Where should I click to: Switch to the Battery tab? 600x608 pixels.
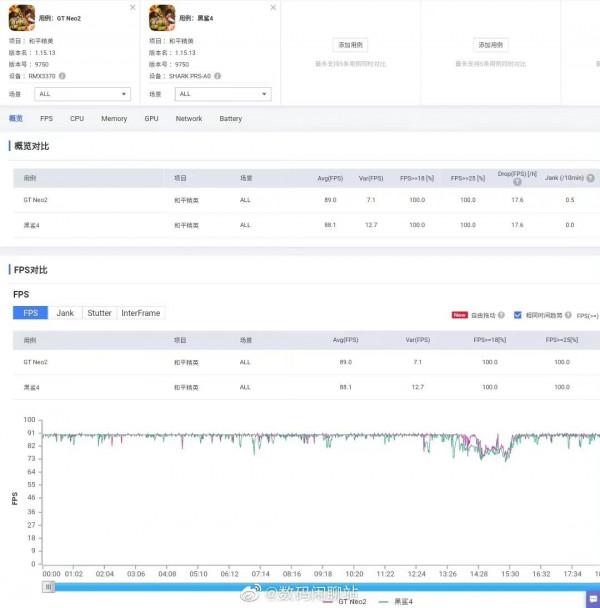tap(230, 119)
